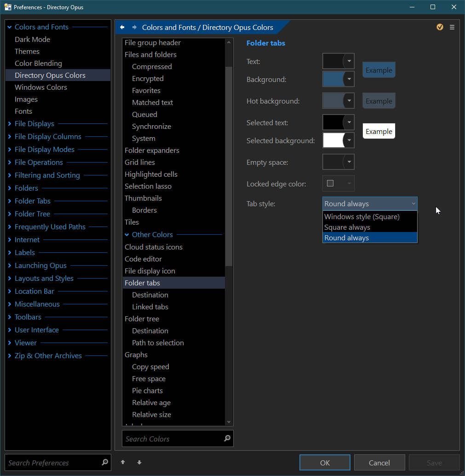Image resolution: width=465 pixels, height=476 pixels.
Task: Expand the Toolbars section
Action: tap(9, 317)
